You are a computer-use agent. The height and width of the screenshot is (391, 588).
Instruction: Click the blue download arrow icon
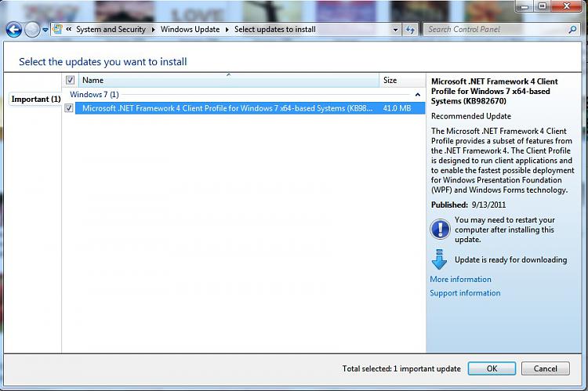pyautogui.click(x=439, y=259)
